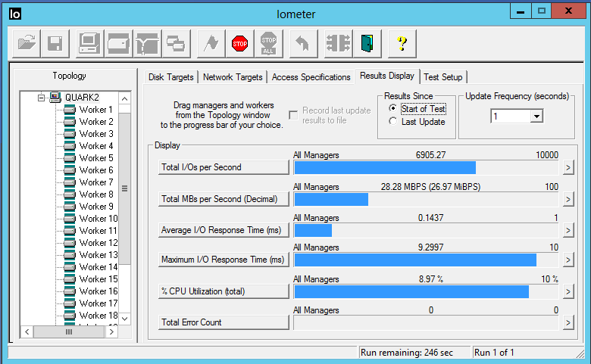Expand arrow for Maximum I/O Response Time
Screen dimensions: 591x364
point(568,260)
